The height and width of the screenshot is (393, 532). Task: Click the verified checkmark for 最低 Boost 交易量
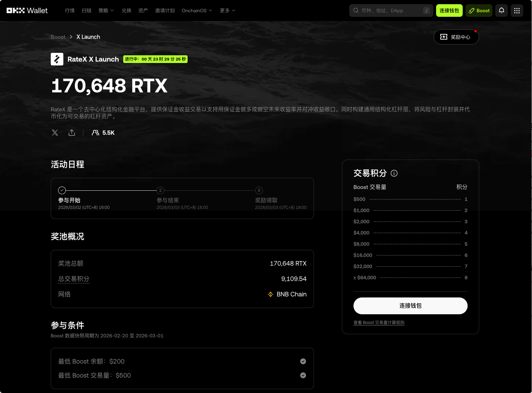(303, 375)
